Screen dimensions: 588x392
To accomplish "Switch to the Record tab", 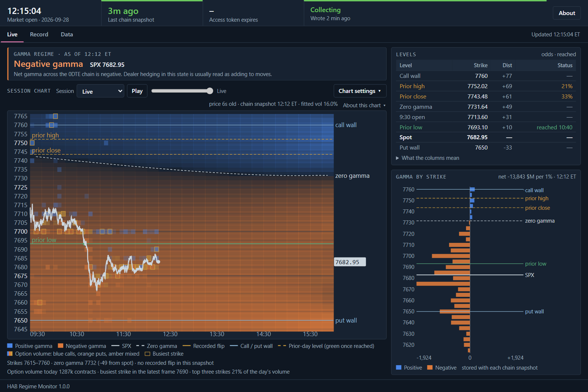I will pyautogui.click(x=39, y=34).
